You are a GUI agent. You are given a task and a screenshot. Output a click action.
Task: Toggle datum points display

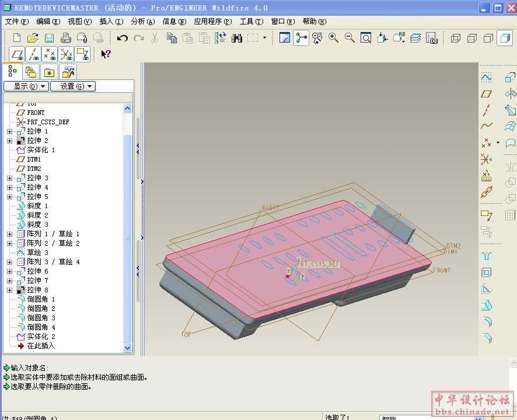pyautogui.click(x=50, y=54)
